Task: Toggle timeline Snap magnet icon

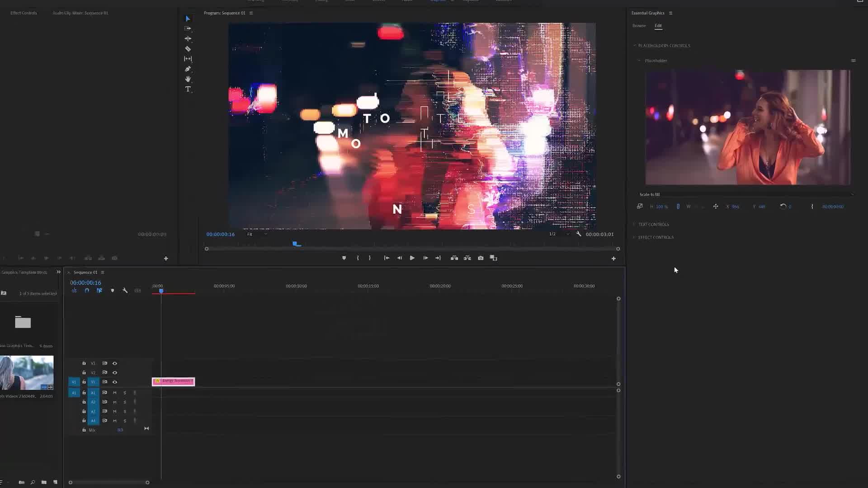Action: pos(87,291)
